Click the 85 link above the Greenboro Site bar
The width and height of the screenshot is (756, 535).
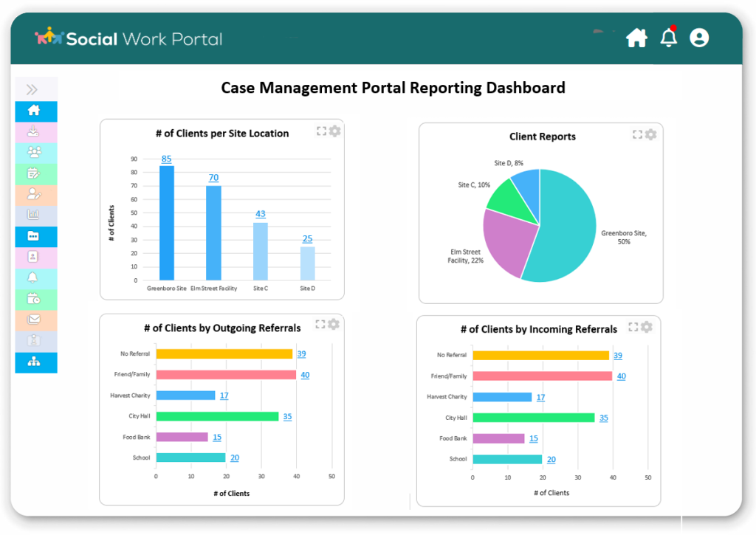click(x=168, y=159)
